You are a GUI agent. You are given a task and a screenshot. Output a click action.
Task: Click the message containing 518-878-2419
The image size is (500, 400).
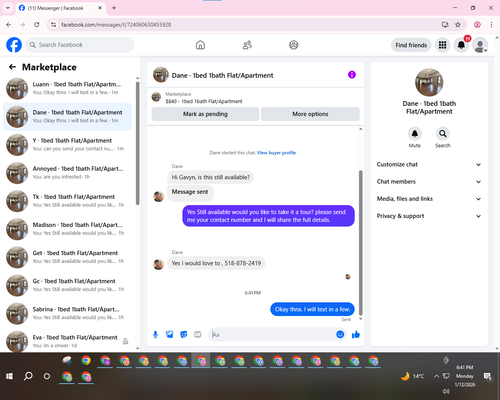point(216,263)
